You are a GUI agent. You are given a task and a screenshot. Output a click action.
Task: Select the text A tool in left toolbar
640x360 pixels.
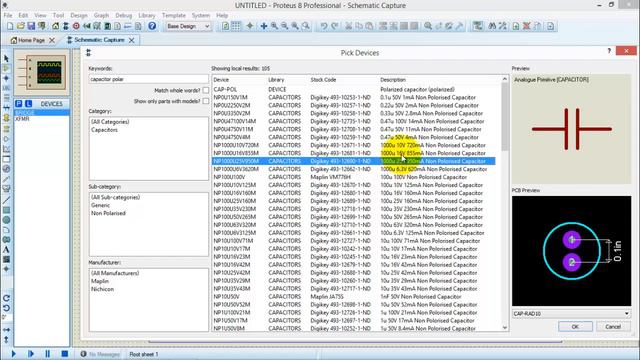tap(6, 249)
